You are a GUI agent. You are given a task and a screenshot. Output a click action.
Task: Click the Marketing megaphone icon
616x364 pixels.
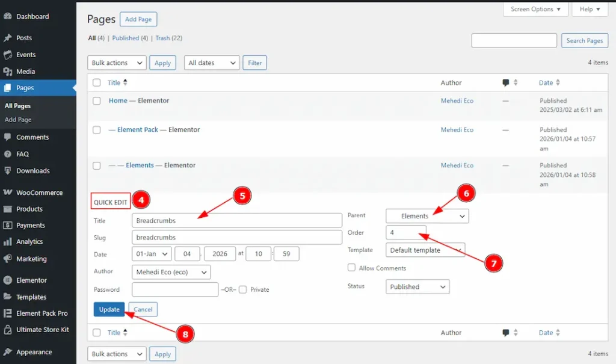7,259
